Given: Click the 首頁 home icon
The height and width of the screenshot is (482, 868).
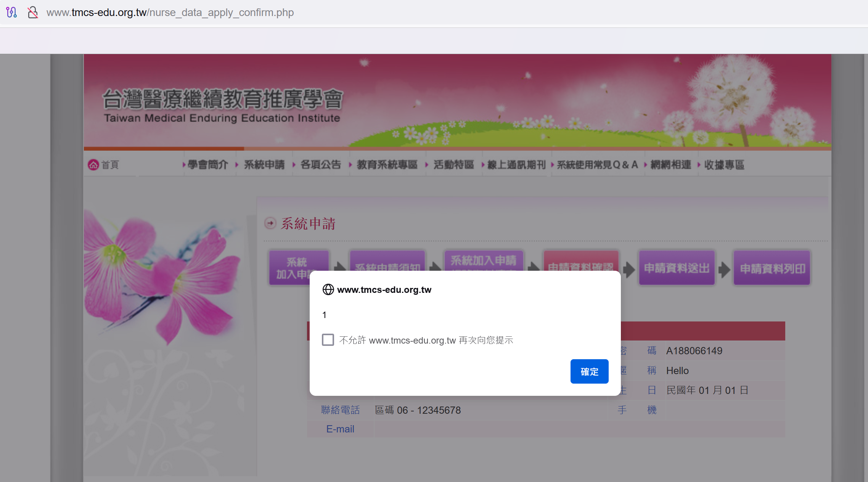Looking at the screenshot, I should [x=93, y=165].
